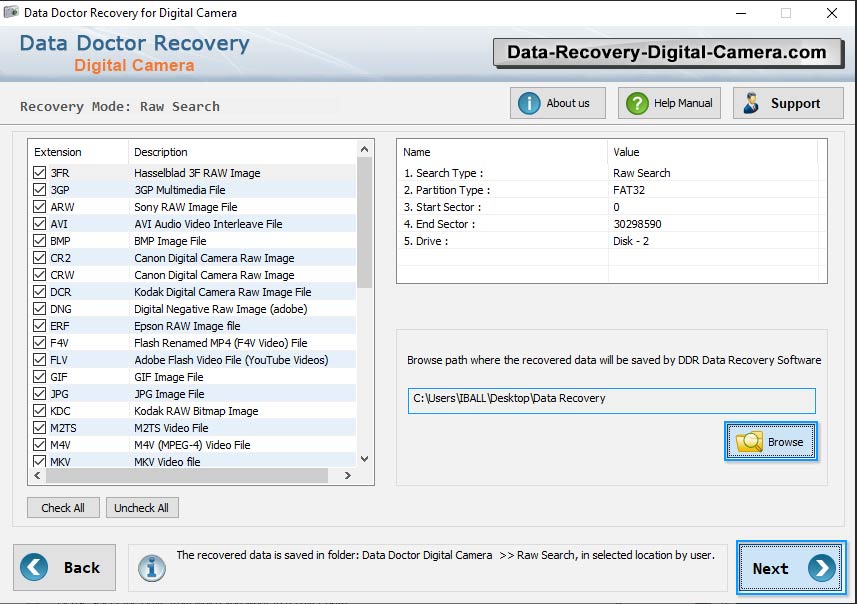Click the Help Manual question mark icon
Image resolution: width=857 pixels, height=604 pixels.
click(x=637, y=103)
